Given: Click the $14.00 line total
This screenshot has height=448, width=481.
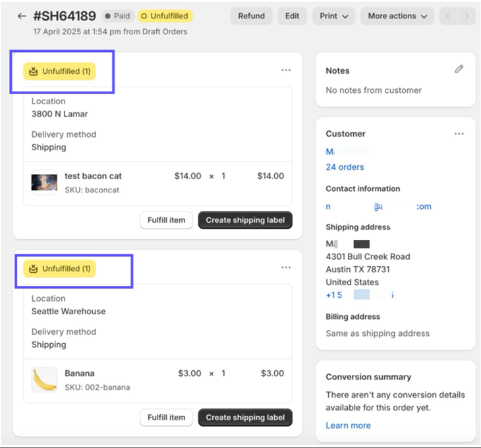Looking at the screenshot, I should [271, 176].
